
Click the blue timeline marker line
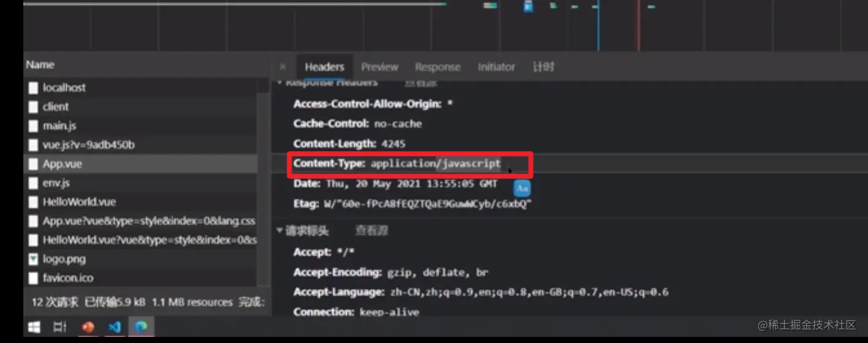(x=598, y=26)
